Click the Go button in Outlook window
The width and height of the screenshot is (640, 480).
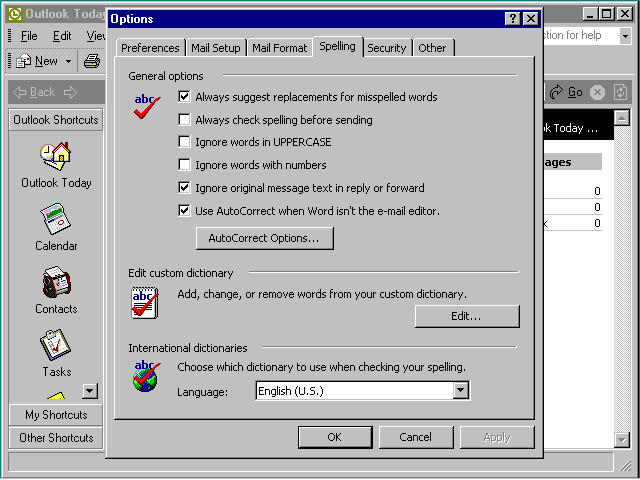coord(566,92)
